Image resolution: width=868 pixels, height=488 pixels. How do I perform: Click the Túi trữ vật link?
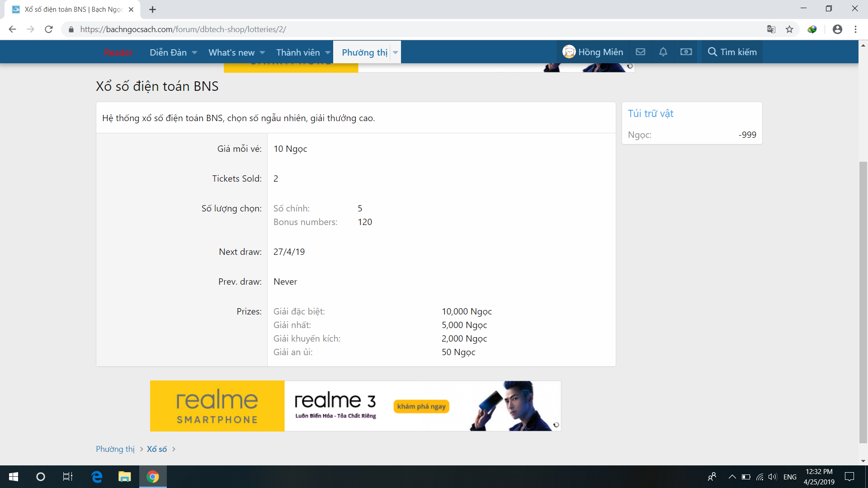pyautogui.click(x=651, y=113)
